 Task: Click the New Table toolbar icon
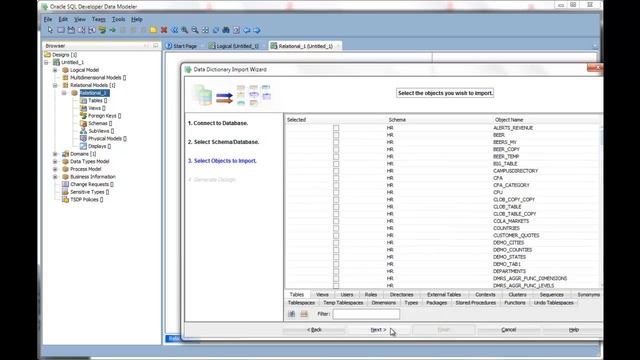(x=61, y=30)
